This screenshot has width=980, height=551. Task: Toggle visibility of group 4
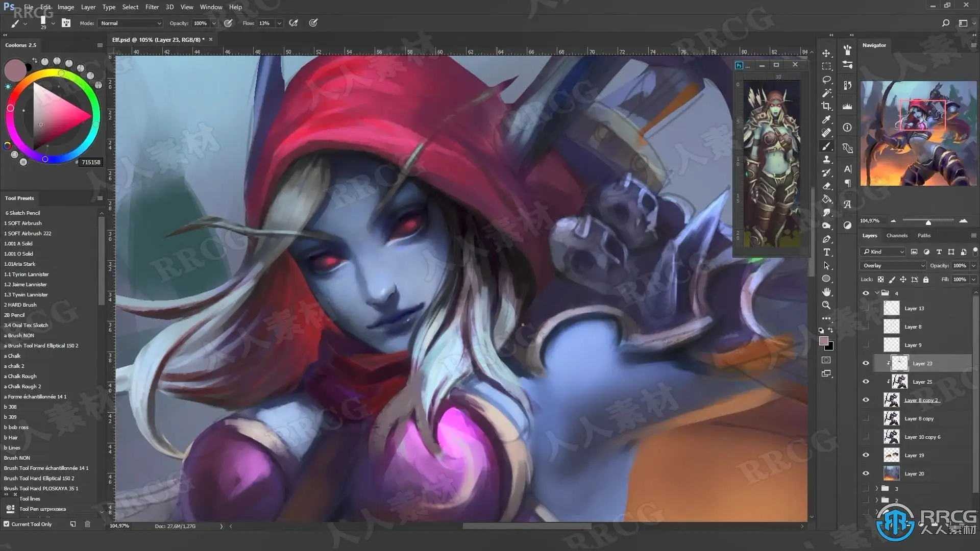pos(866,293)
